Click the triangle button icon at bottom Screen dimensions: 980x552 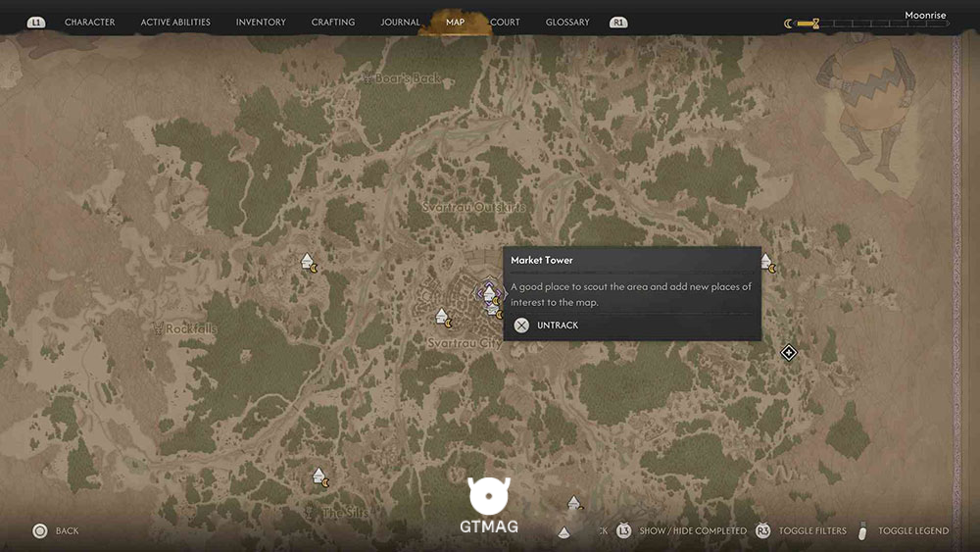(563, 532)
